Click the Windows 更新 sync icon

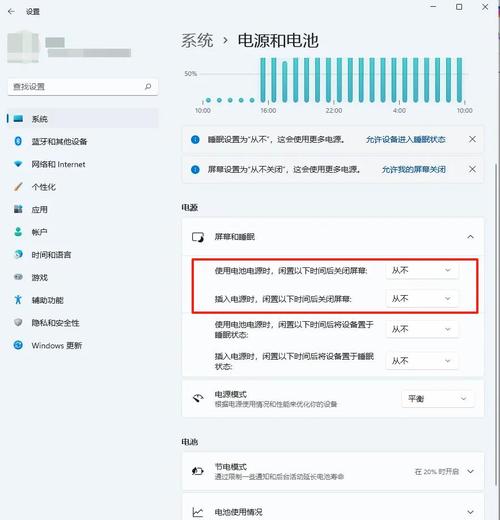point(18,345)
